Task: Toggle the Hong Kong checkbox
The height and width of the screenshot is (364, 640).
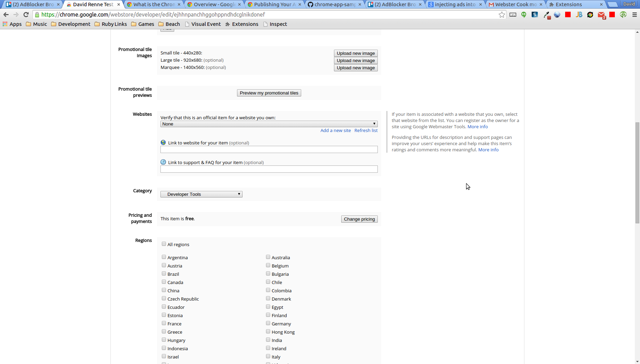Action: click(x=268, y=331)
